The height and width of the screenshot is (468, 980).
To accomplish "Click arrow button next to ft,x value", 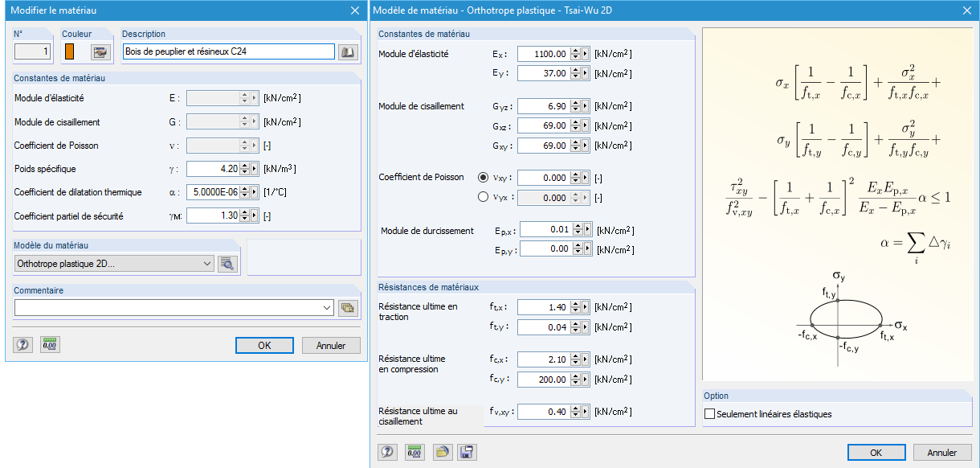I will click(586, 307).
